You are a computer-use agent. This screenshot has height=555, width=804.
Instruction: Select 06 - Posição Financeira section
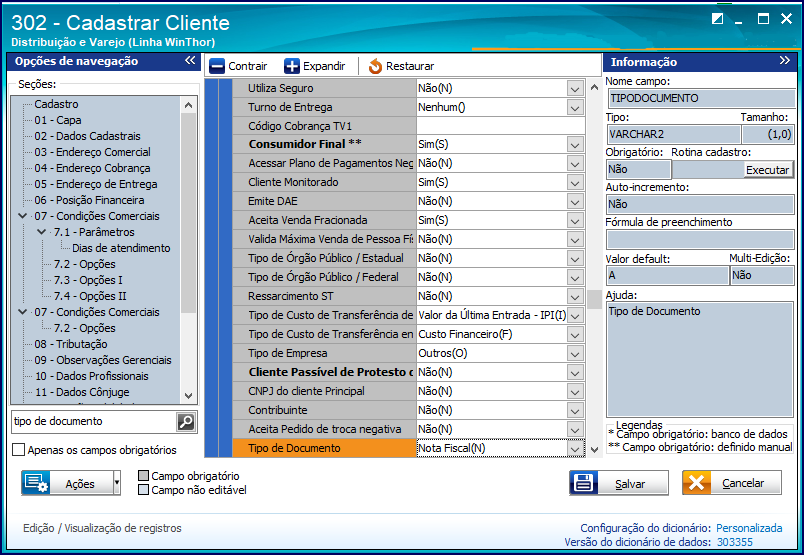click(x=89, y=200)
